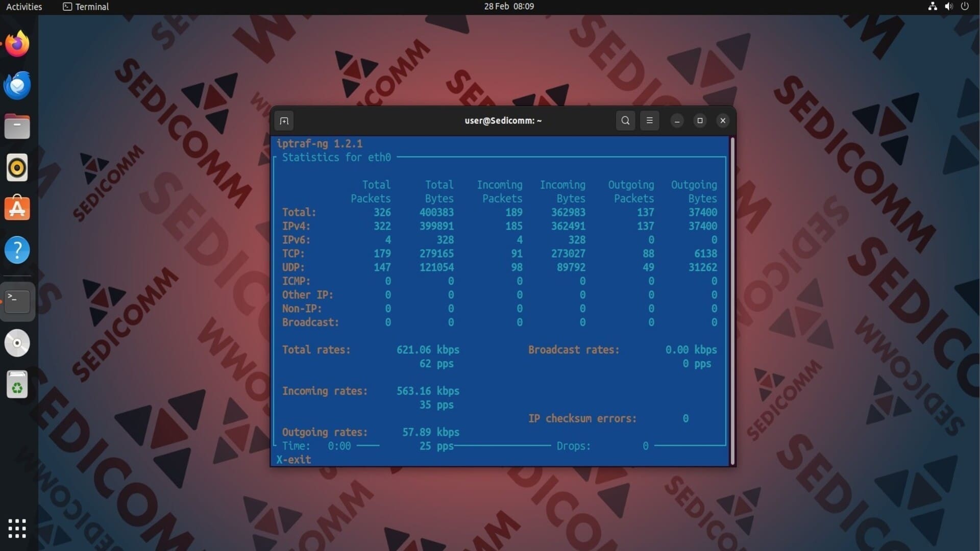The width and height of the screenshot is (980, 551).
Task: Open the Help application
Action: tap(17, 250)
